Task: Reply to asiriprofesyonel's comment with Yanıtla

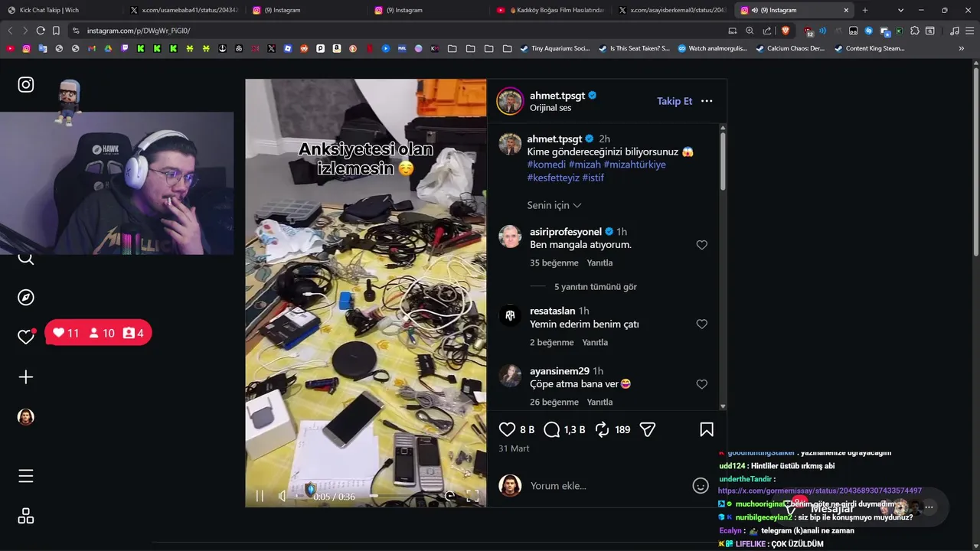Action: pyautogui.click(x=599, y=262)
